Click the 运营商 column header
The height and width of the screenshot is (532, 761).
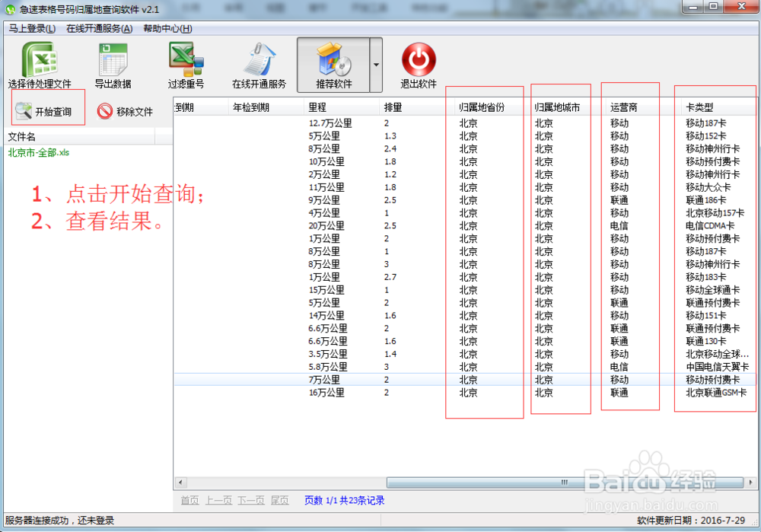(644, 107)
